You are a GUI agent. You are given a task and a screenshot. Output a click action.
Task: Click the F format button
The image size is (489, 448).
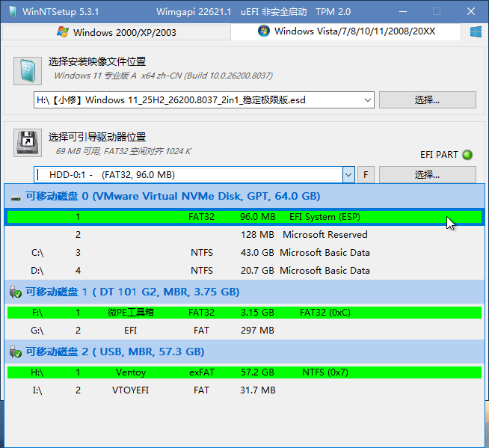click(x=366, y=175)
